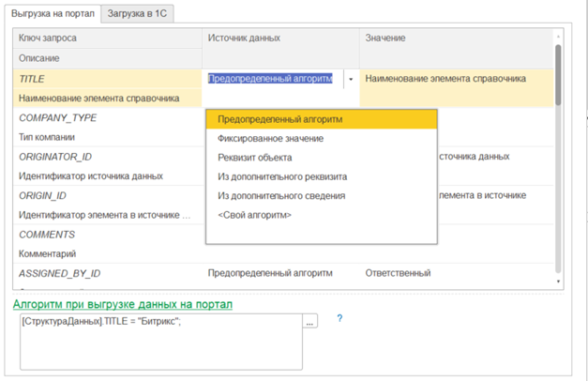Open the algorithm editor with ellipsis button
Image resolution: width=588 pixels, height=381 pixels.
310,322
